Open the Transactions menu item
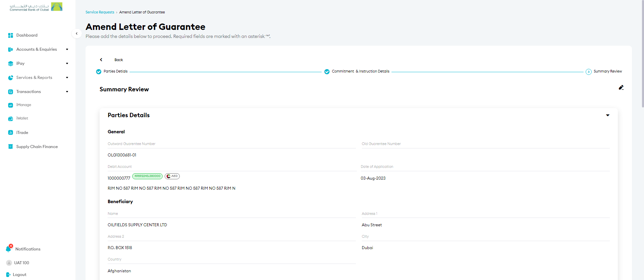644x280 pixels. coord(29,92)
